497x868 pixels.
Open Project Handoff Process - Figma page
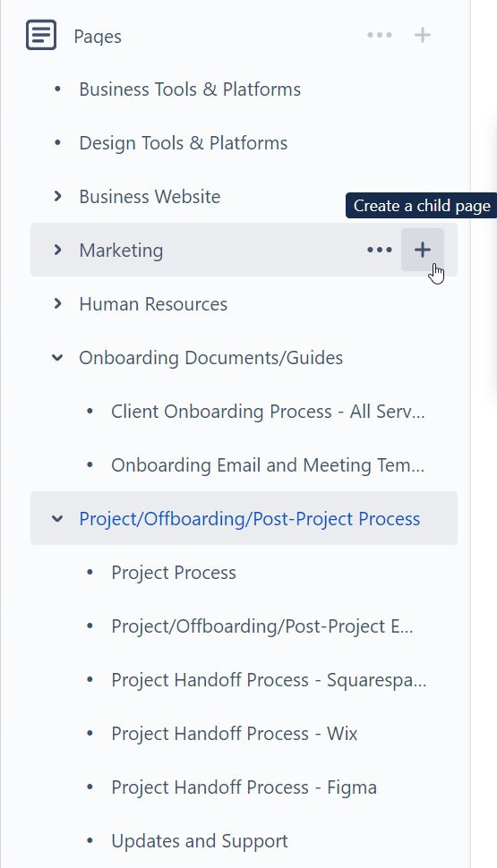(244, 787)
